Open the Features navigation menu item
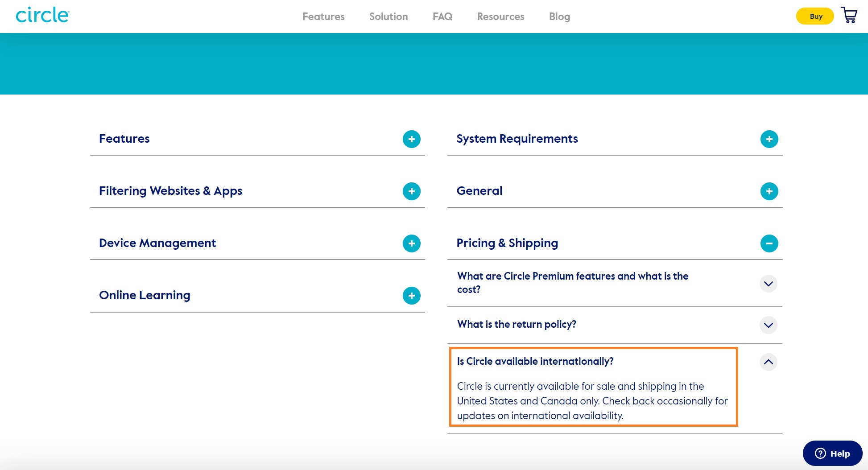This screenshot has width=868, height=470. [x=323, y=16]
